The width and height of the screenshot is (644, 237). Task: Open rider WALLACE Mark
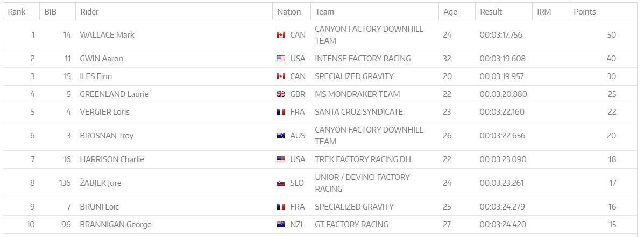coord(107,35)
